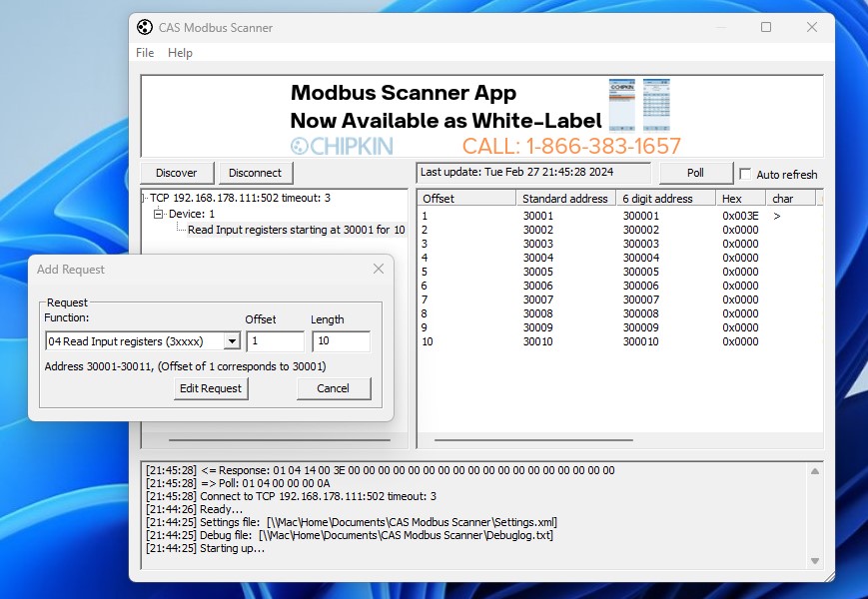The image size is (868, 599).
Task: Close the Add Request dialog
Action: 379,269
